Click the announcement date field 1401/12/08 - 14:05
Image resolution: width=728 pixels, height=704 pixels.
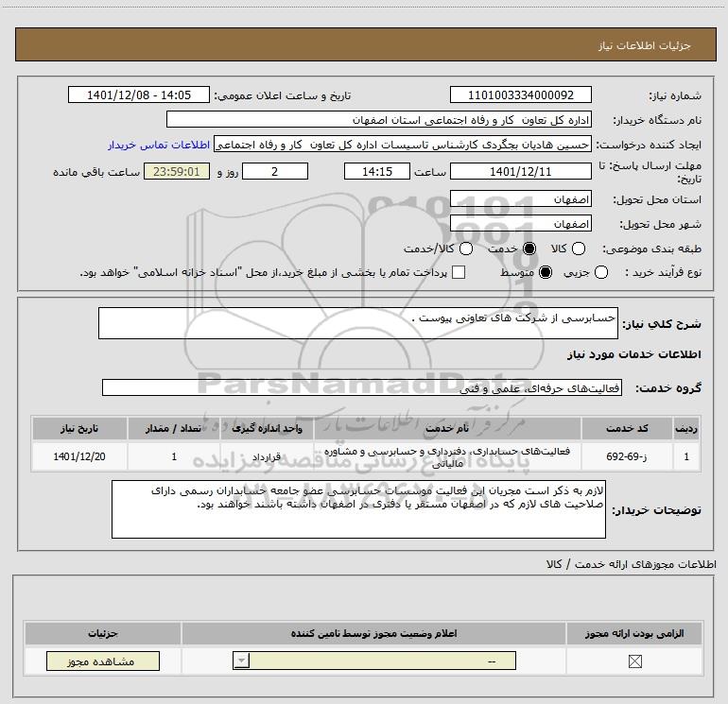[x=139, y=94]
